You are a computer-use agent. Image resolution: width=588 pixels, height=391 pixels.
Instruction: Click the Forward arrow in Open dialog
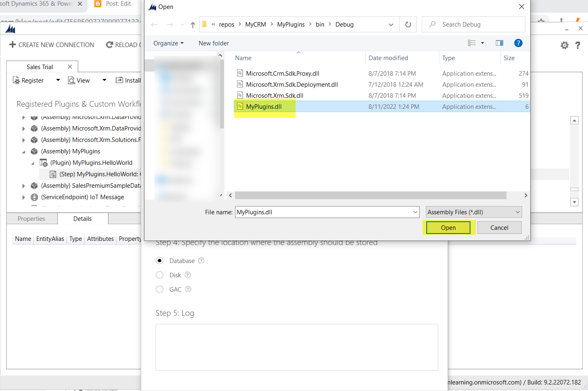[x=170, y=25]
